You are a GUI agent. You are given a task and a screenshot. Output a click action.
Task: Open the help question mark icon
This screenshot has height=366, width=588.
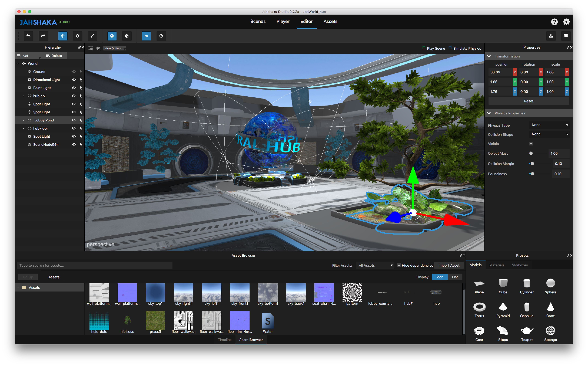point(554,22)
